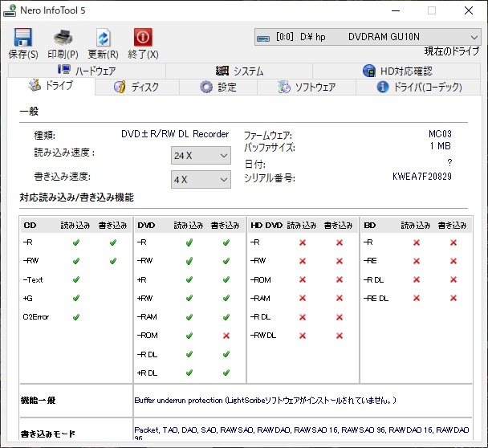Click the Nero InfoTool title bar icon

point(10,10)
